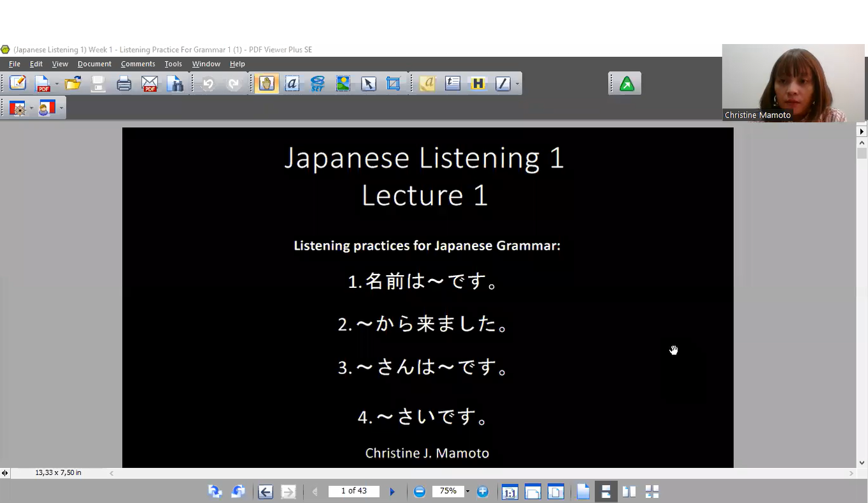
Task: Open the File menu
Action: pos(15,64)
